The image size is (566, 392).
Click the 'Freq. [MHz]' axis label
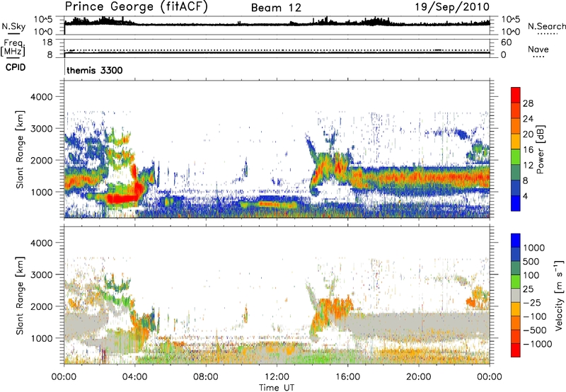13,47
